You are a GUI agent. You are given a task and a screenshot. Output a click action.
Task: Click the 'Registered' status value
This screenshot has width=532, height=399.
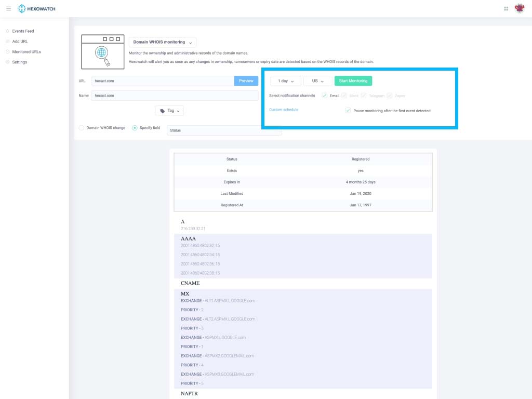pyautogui.click(x=361, y=159)
